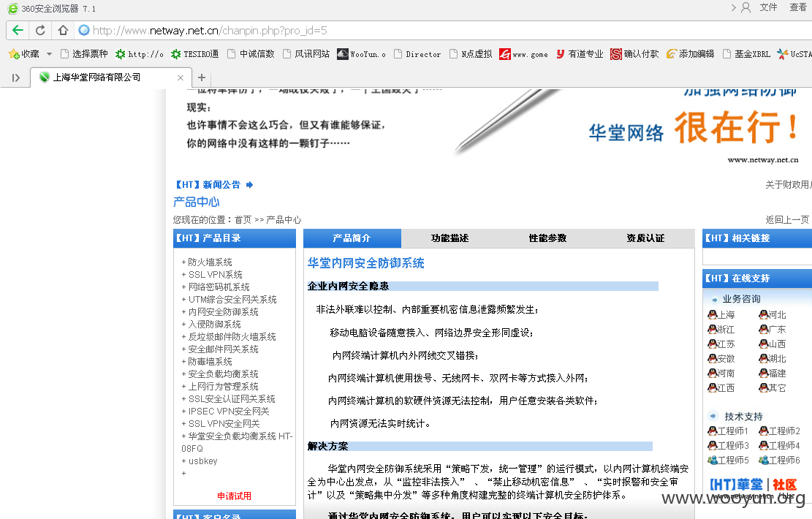The width and height of the screenshot is (812, 519).
Task: Click the favorites star 收藏 icon
Action: pos(13,54)
